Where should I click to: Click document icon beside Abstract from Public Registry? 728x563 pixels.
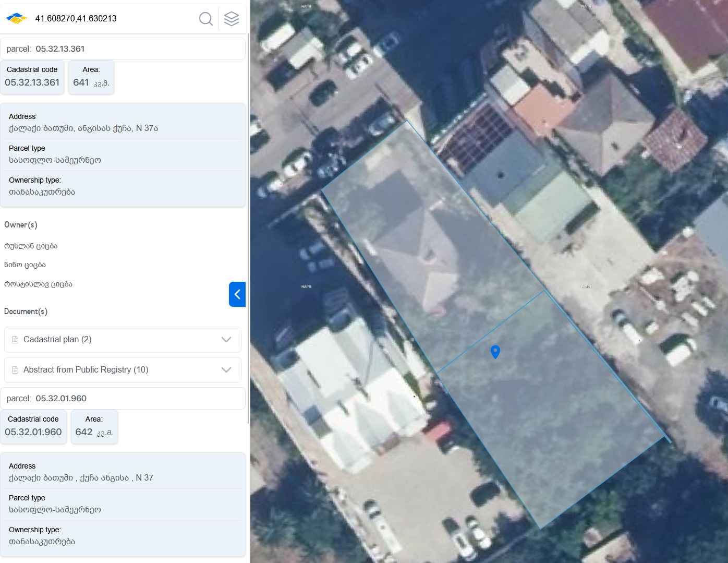15,370
